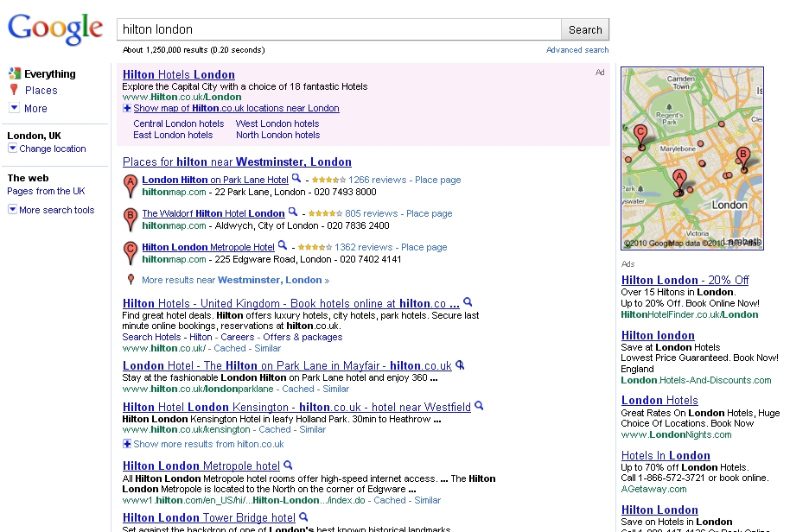Screen dimensions: 790x532
Task: Click the London, UK location text
Action: point(34,136)
